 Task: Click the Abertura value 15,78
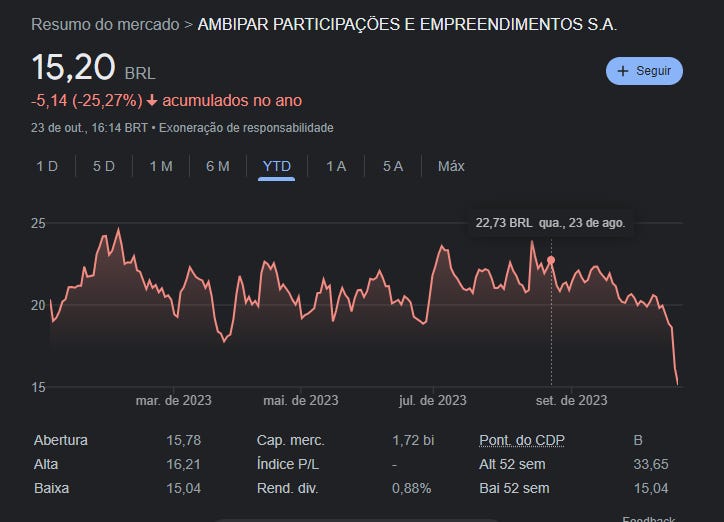coord(184,440)
